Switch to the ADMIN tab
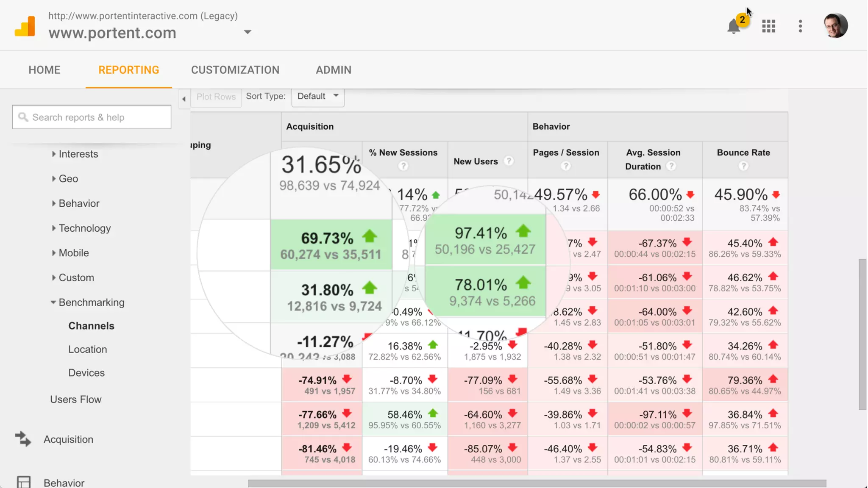 [x=334, y=70]
